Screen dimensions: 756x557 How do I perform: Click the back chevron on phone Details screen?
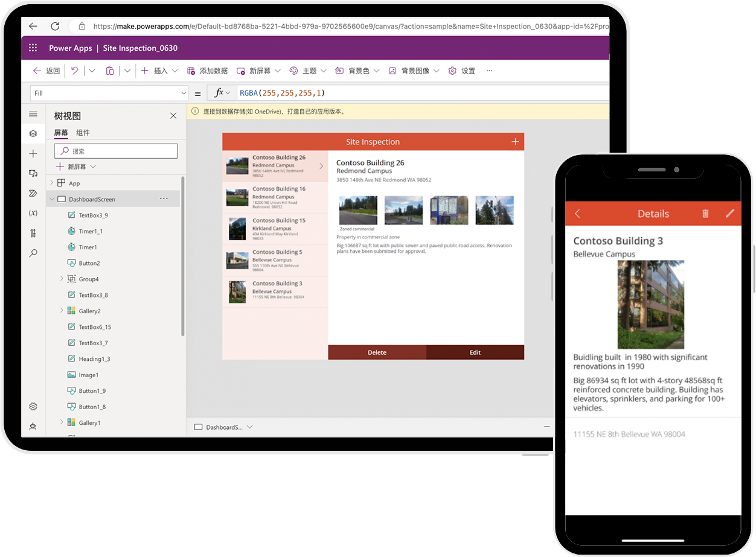click(x=577, y=214)
